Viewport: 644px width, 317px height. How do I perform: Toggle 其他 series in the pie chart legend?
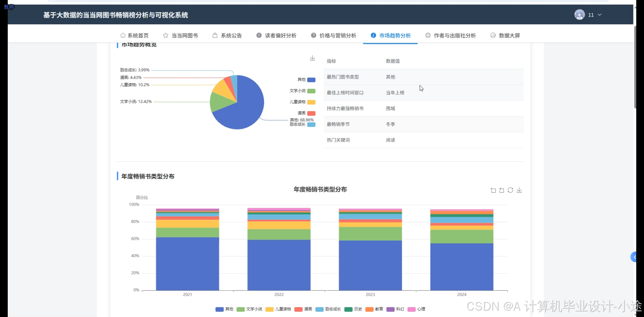coord(307,80)
